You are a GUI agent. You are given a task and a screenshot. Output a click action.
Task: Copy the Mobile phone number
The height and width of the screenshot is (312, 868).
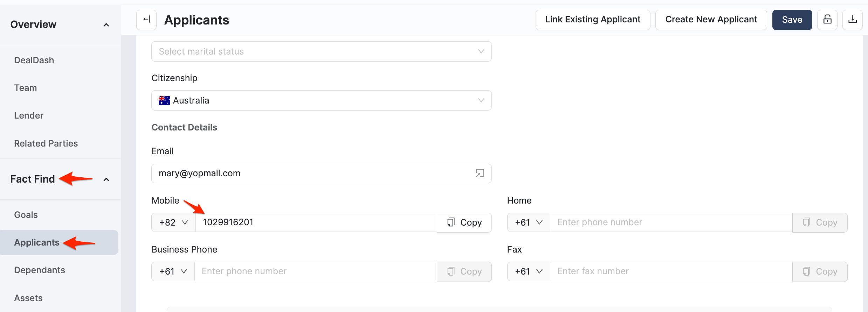click(464, 222)
